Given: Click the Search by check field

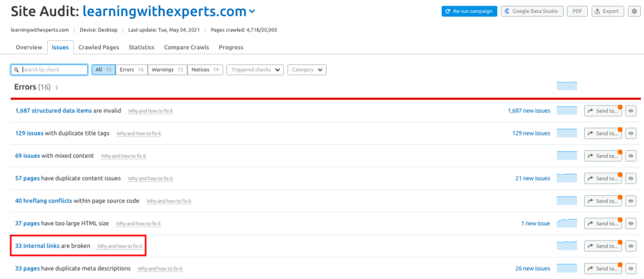Looking at the screenshot, I should tap(49, 70).
